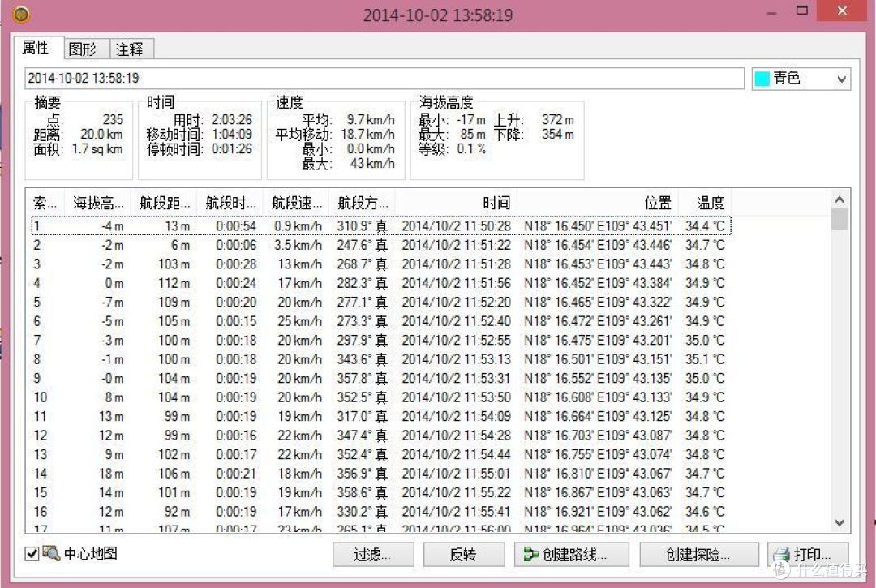Select row 2 with time 11:51:22
The height and width of the screenshot is (588, 876).
[x=381, y=245]
